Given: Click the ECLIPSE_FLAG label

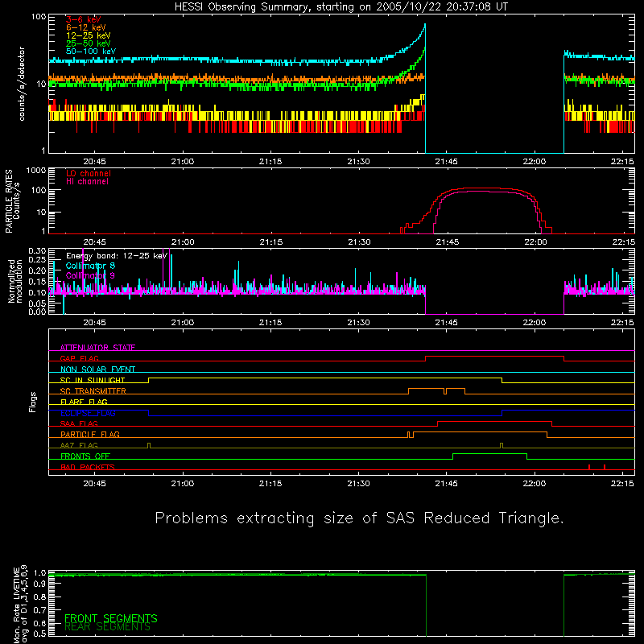Looking at the screenshot, I should tap(88, 413).
